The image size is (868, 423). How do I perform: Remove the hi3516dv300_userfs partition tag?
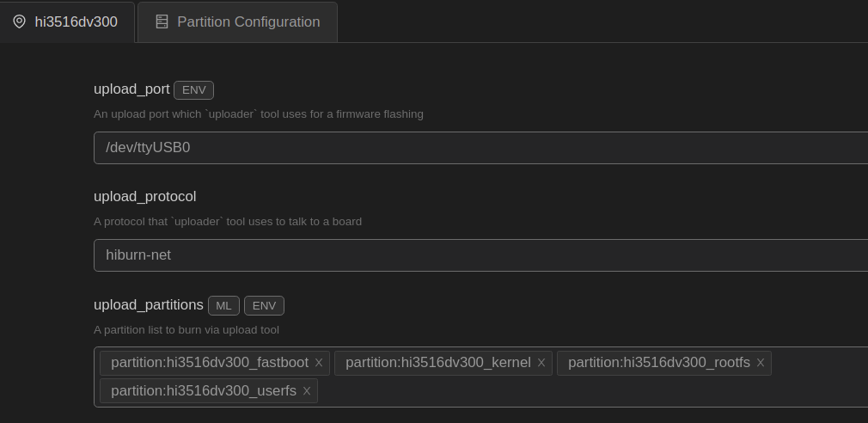click(x=307, y=391)
